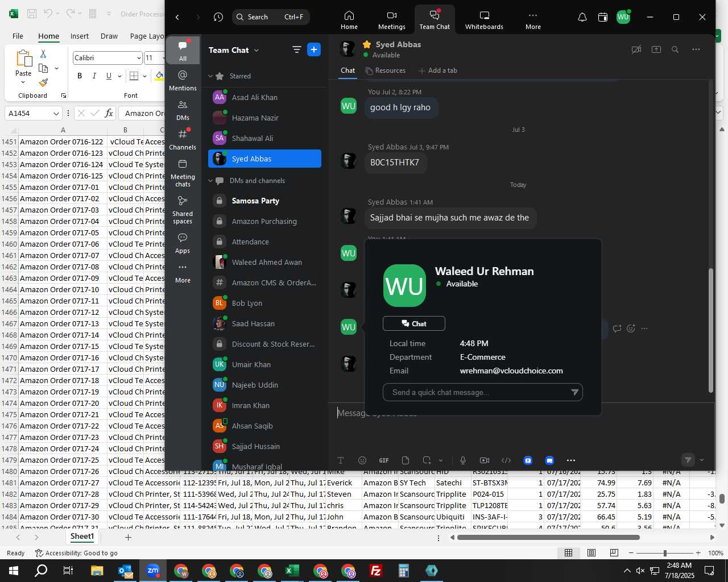Open the Amazon Purchasing channel
728x582 pixels.
click(x=265, y=221)
